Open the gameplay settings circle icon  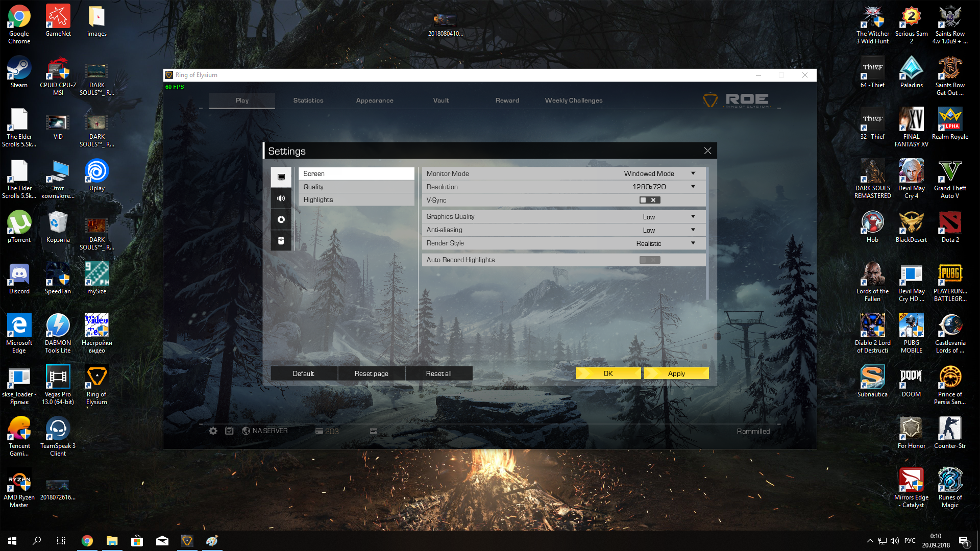(x=281, y=219)
